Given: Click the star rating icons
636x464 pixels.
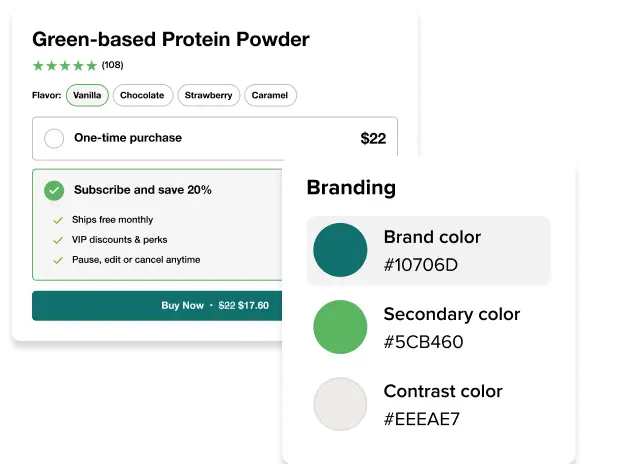Looking at the screenshot, I should tap(65, 66).
